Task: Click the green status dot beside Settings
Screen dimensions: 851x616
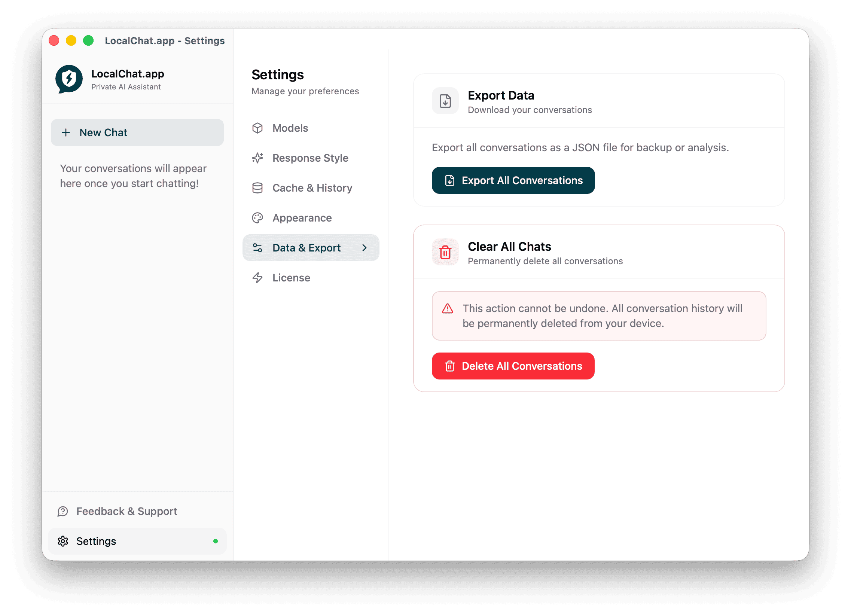Action: click(216, 541)
